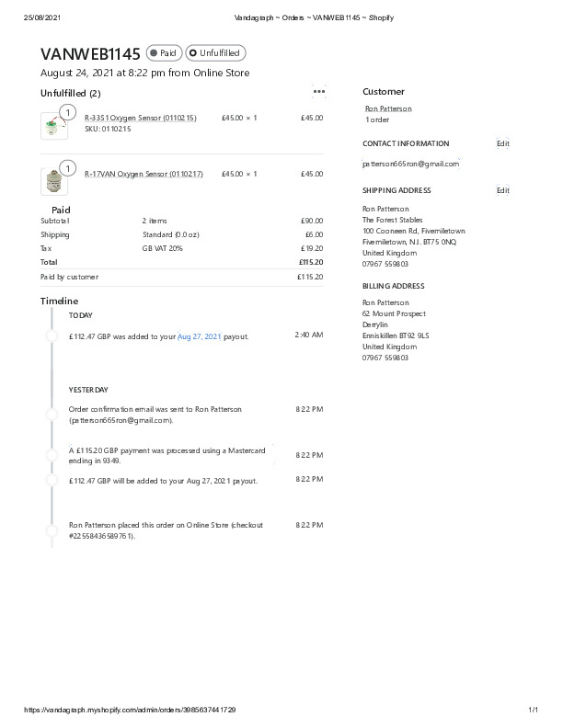This screenshot has width=563, height=728.
Task: Open customer Ron Patterson's profile link
Action: [x=388, y=108]
